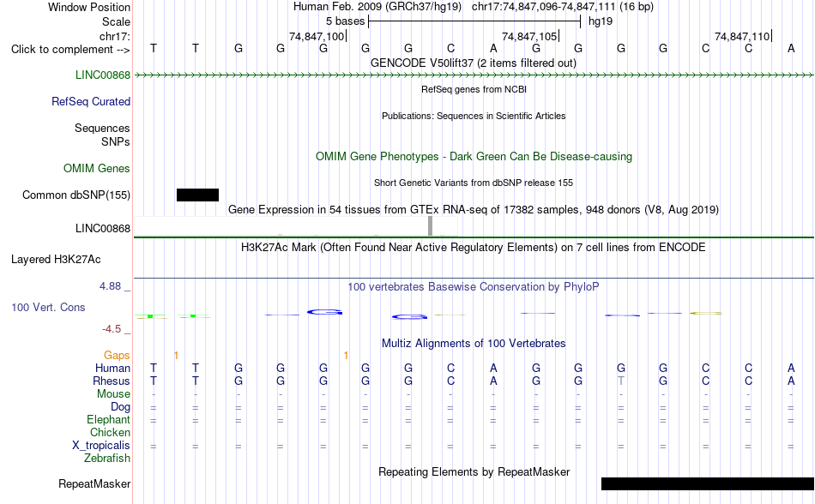Click the X_tropicalis alignment row label
The width and height of the screenshot is (815, 504).
pyautogui.click(x=101, y=446)
